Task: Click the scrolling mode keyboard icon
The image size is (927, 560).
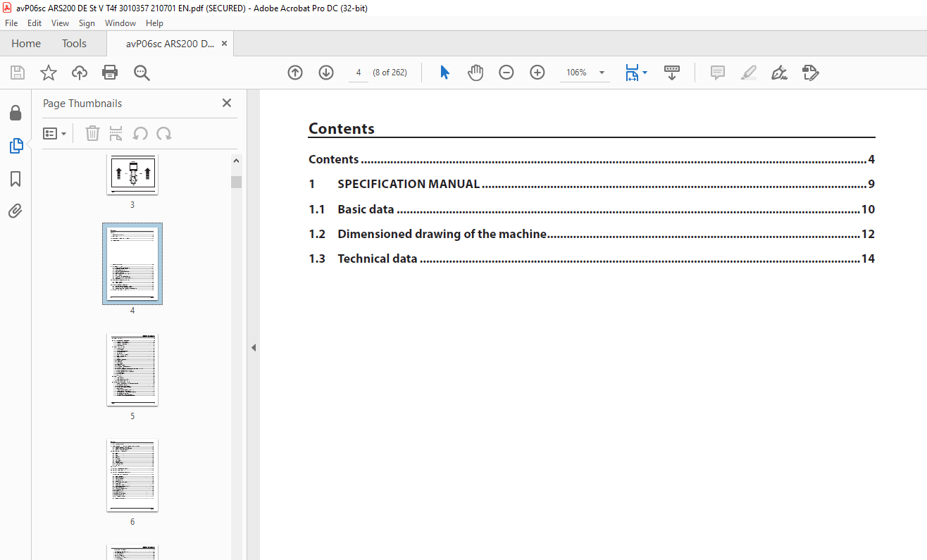Action: point(672,73)
